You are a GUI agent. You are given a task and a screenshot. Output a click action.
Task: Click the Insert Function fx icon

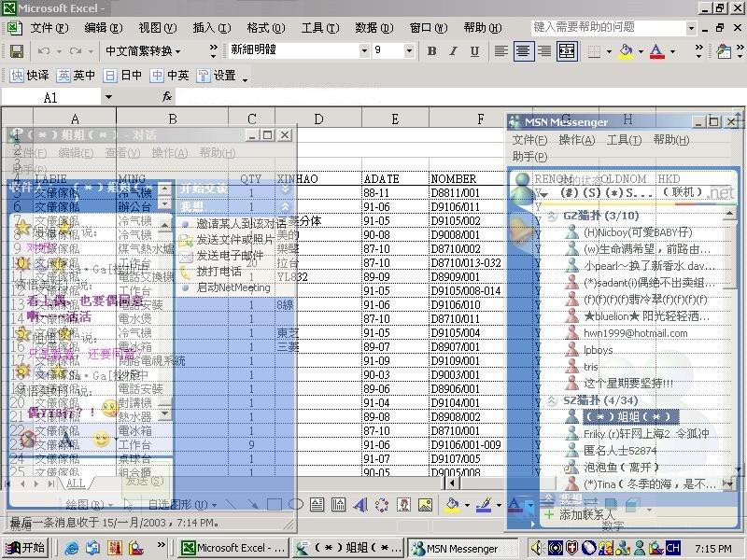167,97
